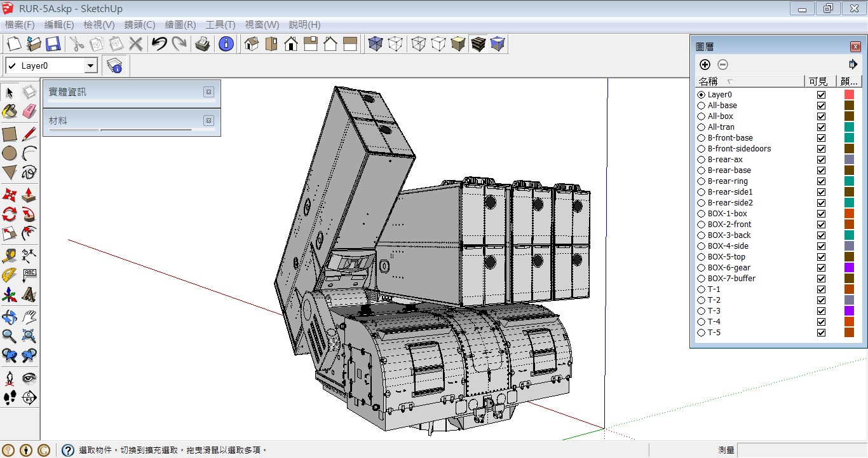Hide the All-box layer
Viewport: 868px width, 458px height.
click(821, 116)
